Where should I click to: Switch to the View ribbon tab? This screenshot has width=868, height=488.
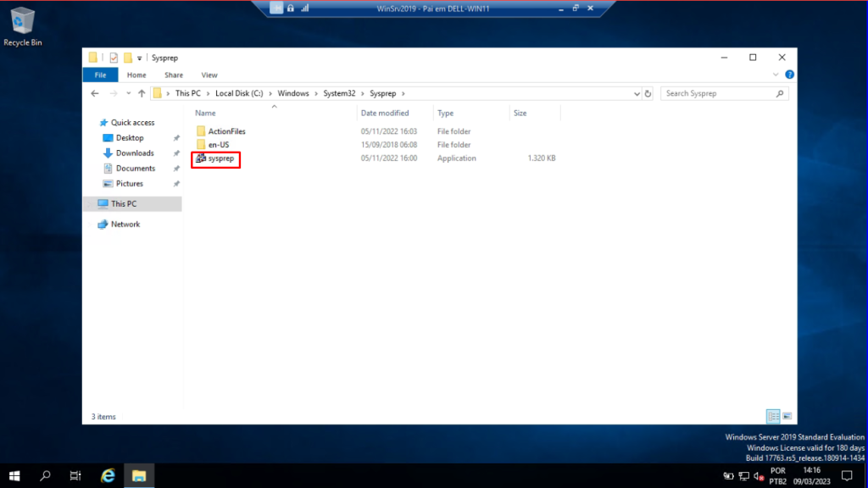tap(209, 75)
